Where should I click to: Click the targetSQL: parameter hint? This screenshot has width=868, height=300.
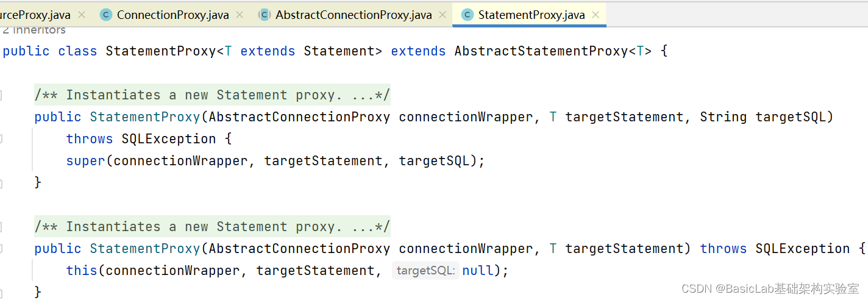point(426,271)
